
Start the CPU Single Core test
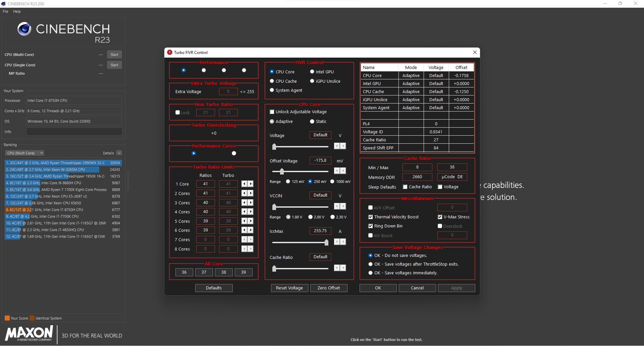[x=114, y=65]
